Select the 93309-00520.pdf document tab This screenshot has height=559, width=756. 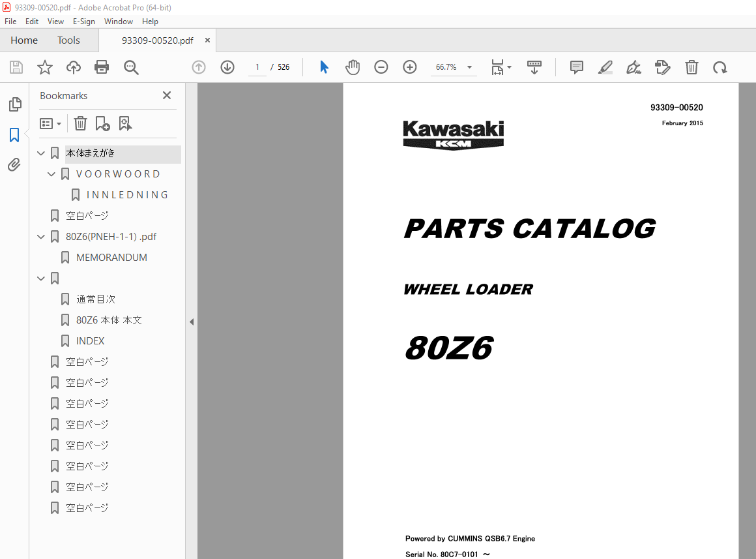(157, 40)
